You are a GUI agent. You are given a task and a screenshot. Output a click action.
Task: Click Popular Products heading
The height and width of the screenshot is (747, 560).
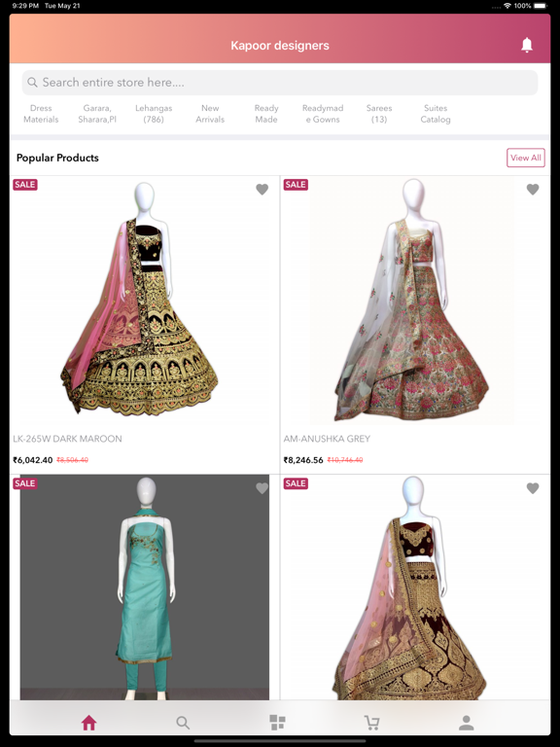57,158
